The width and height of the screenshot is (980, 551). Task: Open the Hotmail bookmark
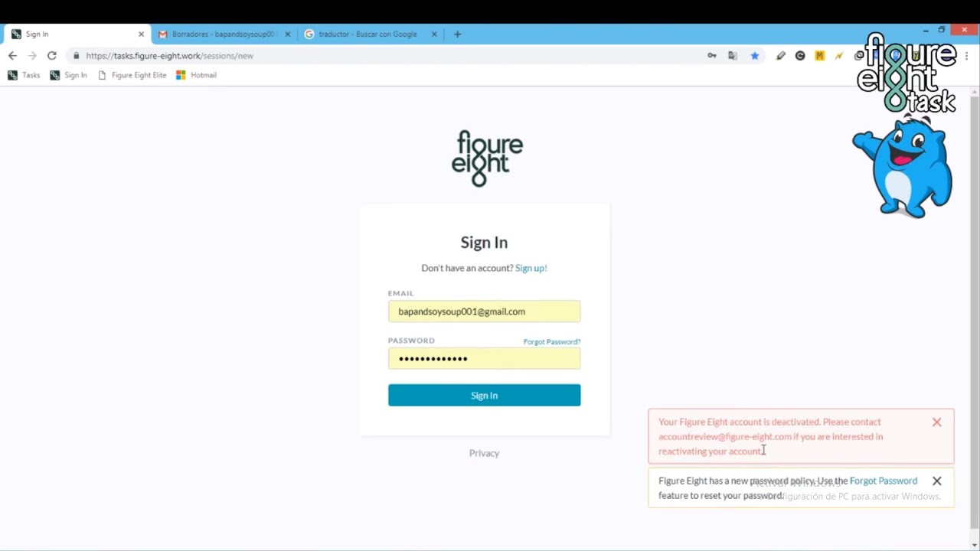pos(197,75)
